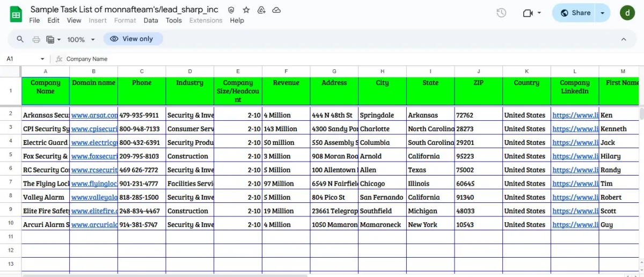Open LinkedIn link in Ken's row
The image size is (644, 277).
575,115
